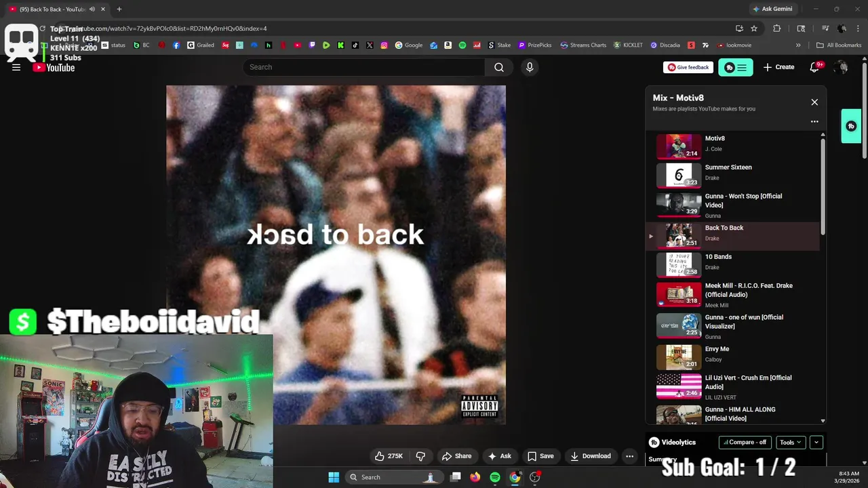The height and width of the screenshot is (488, 868).
Task: Open the Chrome extensions puzzle icon
Action: click(777, 28)
